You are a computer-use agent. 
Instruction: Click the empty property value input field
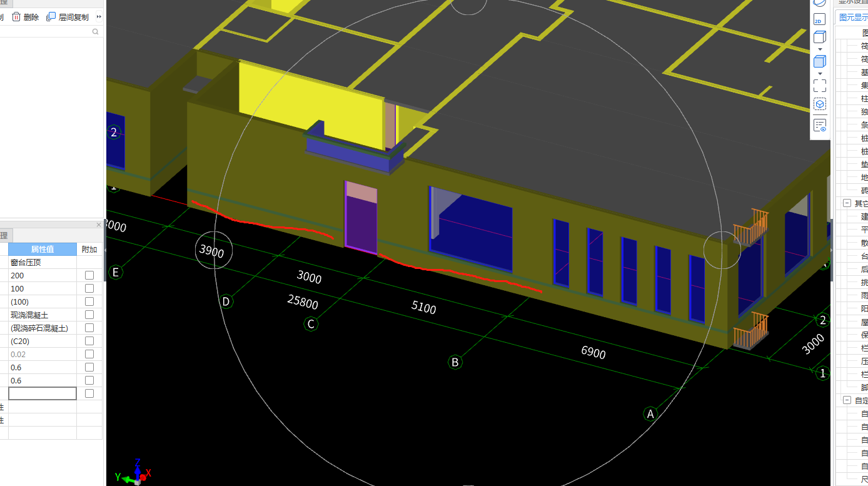point(43,393)
